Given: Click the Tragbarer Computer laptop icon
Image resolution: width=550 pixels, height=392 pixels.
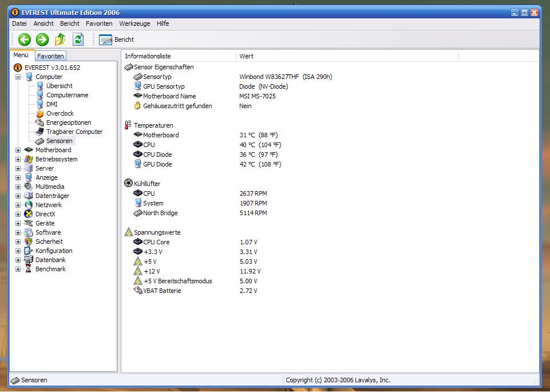Looking at the screenshot, I should [x=39, y=132].
